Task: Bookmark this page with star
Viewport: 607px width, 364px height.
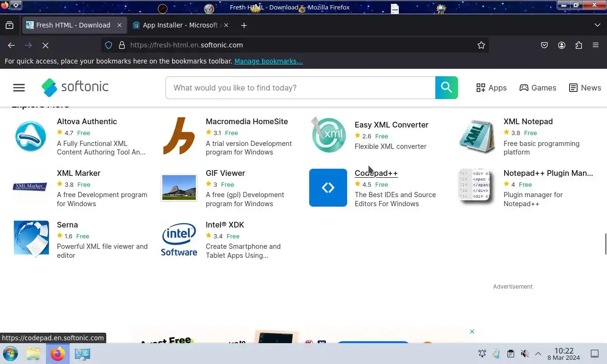Action: 481,45
